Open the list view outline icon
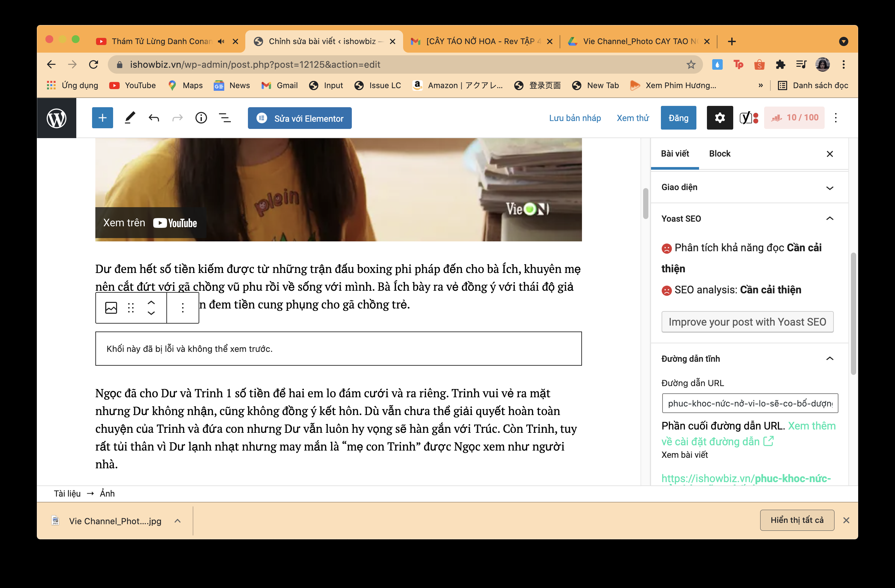The height and width of the screenshot is (588, 895). click(x=225, y=118)
